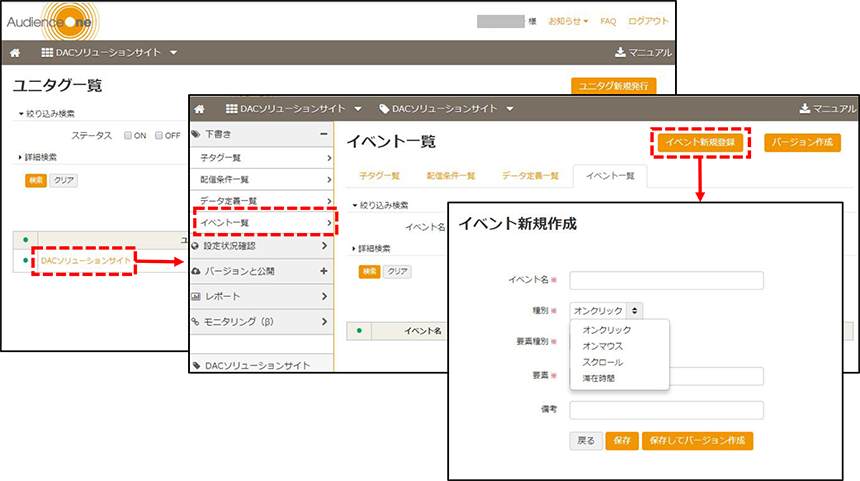
Task: Select オンマウス from the 種別 list
Action: (x=603, y=346)
